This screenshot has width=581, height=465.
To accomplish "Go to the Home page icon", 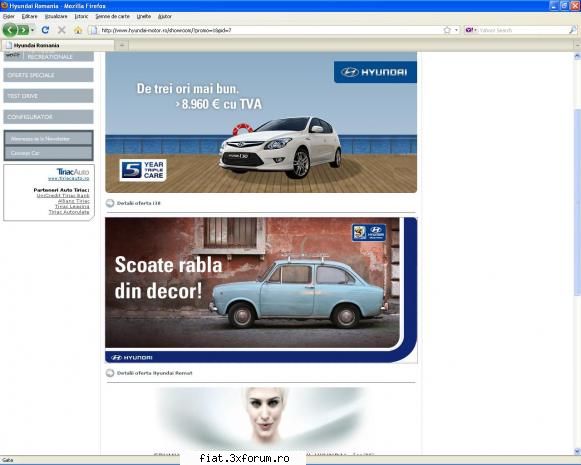I will (x=78, y=30).
